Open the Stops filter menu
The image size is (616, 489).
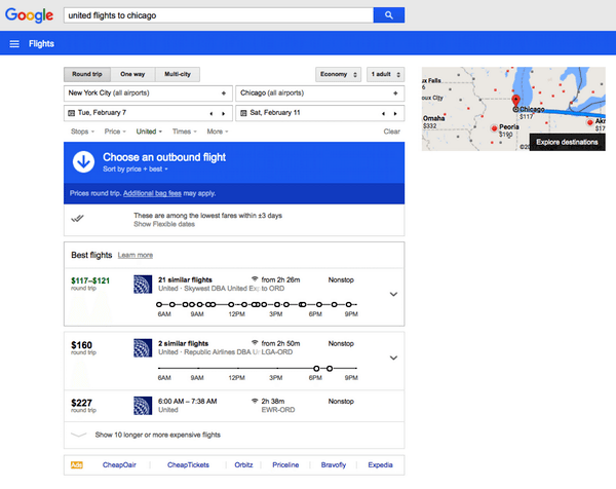[x=82, y=131]
